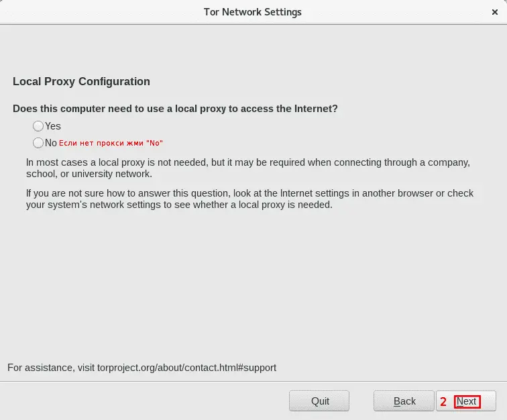Click the "In most cases" explanation paragraph
Viewport: 507px width, 420px height.
(x=247, y=168)
